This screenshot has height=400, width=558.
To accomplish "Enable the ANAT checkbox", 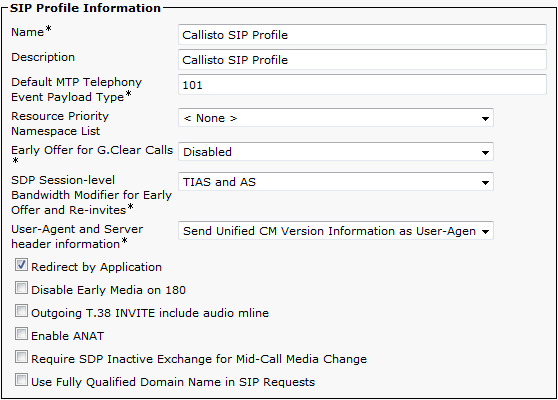I will click(x=21, y=334).
